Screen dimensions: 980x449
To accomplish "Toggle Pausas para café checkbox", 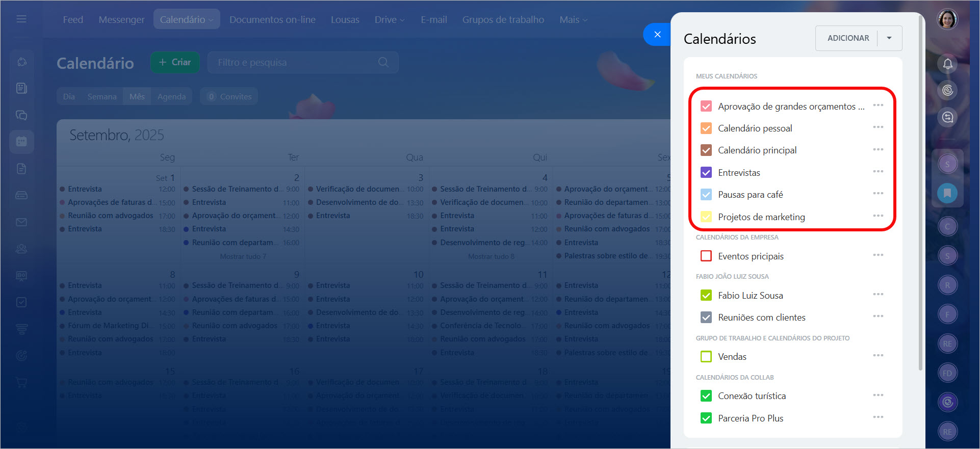I will (706, 195).
